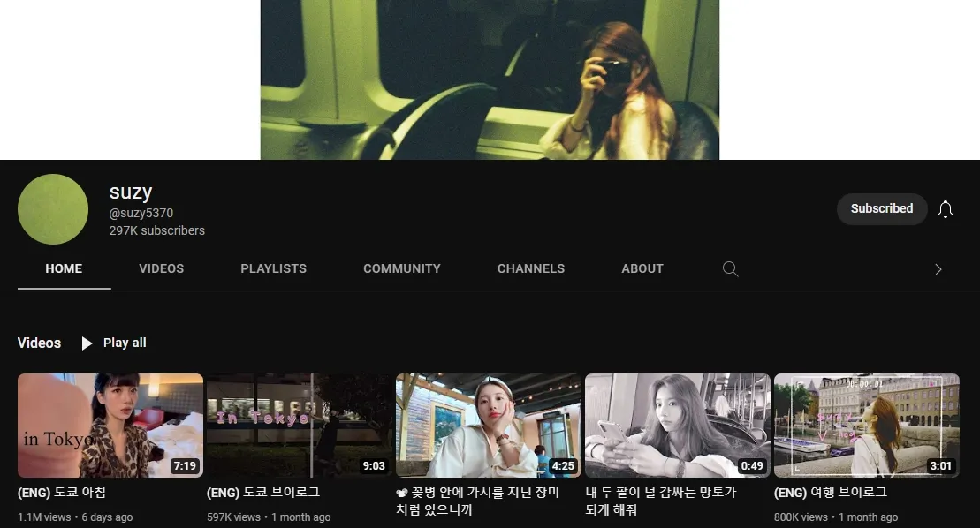
Task: Open the channel search magnifier icon
Action: tap(730, 269)
